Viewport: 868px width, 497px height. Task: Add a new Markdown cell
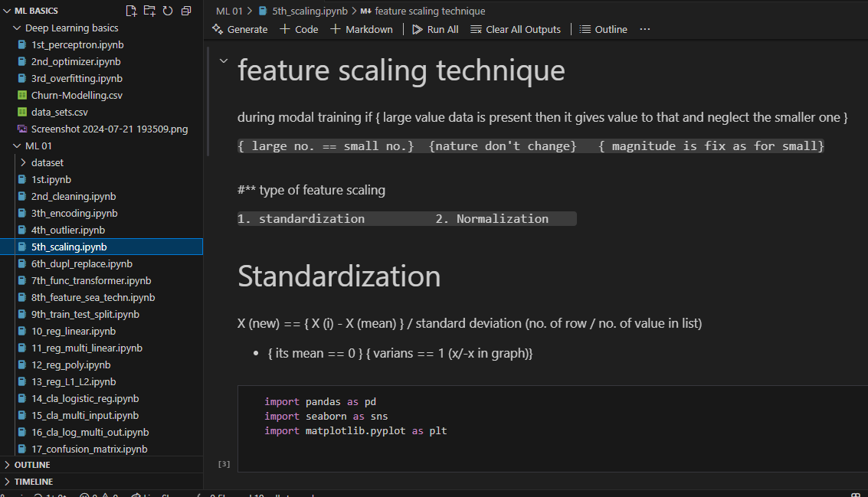click(x=362, y=29)
